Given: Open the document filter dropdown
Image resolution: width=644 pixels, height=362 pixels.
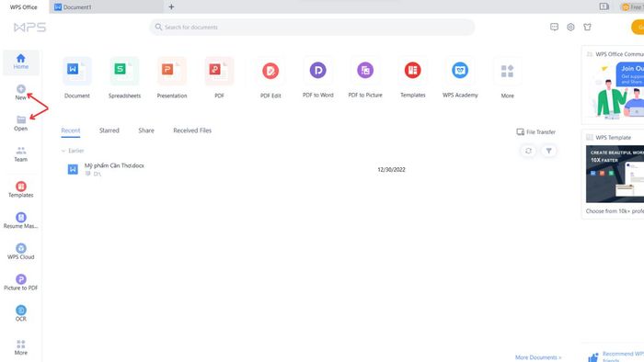Looking at the screenshot, I should [548, 151].
